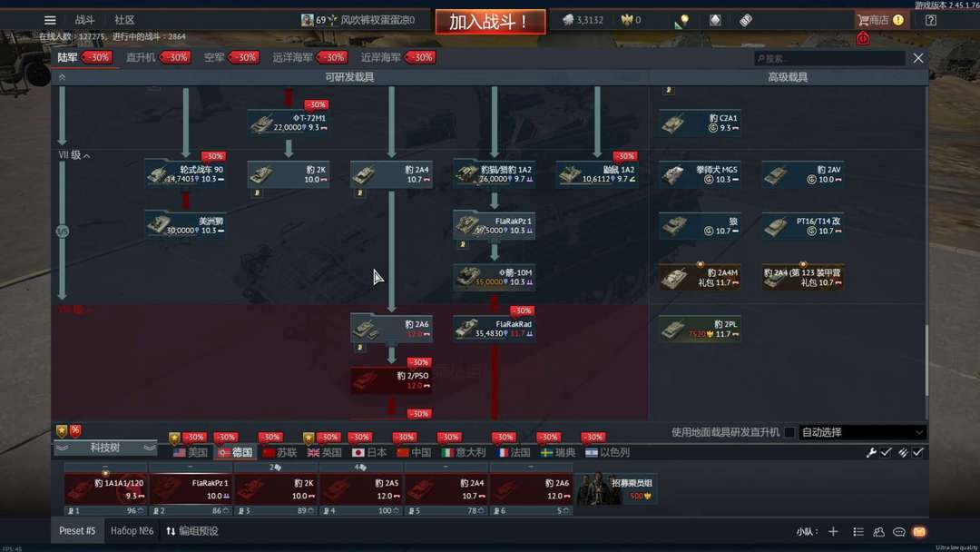The width and height of the screenshot is (980, 552).
Task: Select the 日本 nation tab
Action: (x=369, y=452)
